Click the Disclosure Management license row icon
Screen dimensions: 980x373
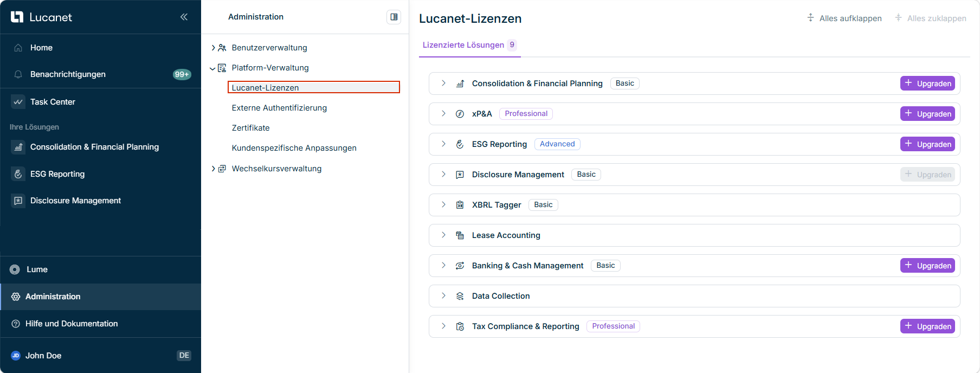[460, 175]
